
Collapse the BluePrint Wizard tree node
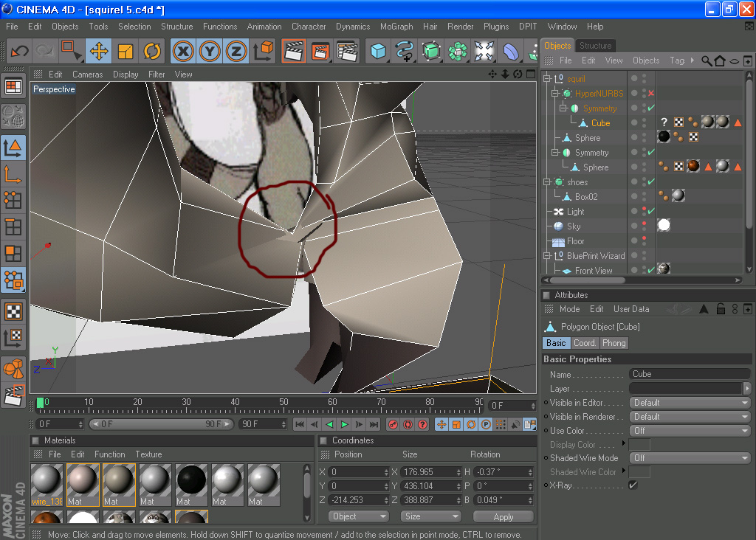547,255
